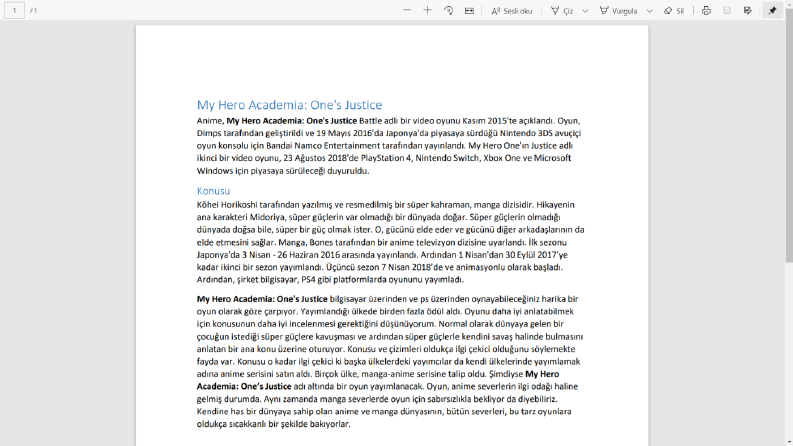Screen dimensions: 793x446
Task: Select the Sil eraser tool
Action: pyautogui.click(x=674, y=10)
